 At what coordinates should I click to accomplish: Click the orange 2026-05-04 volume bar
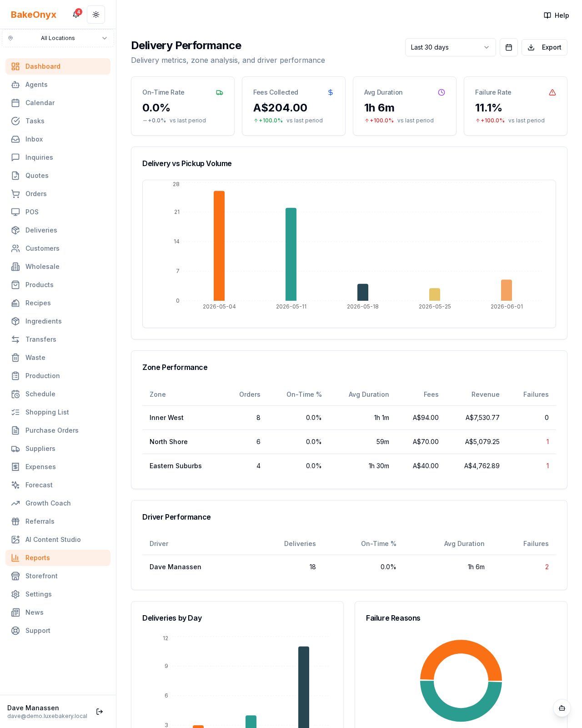(x=219, y=246)
